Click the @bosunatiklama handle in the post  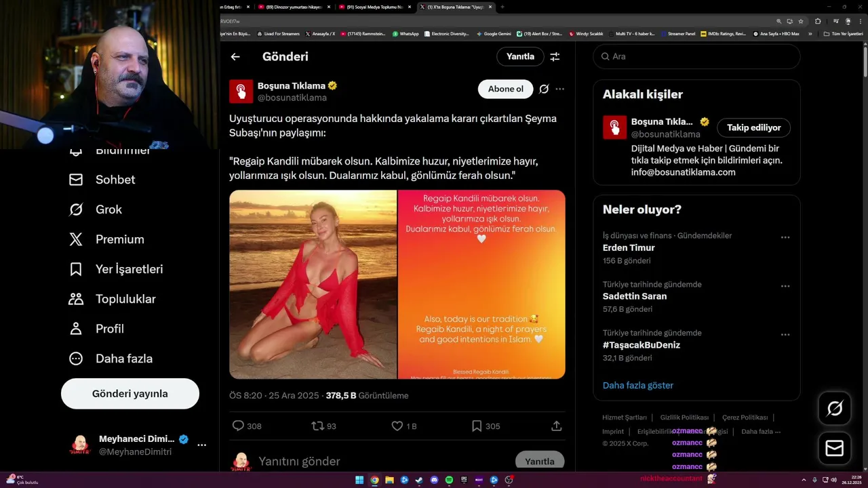coord(292,98)
